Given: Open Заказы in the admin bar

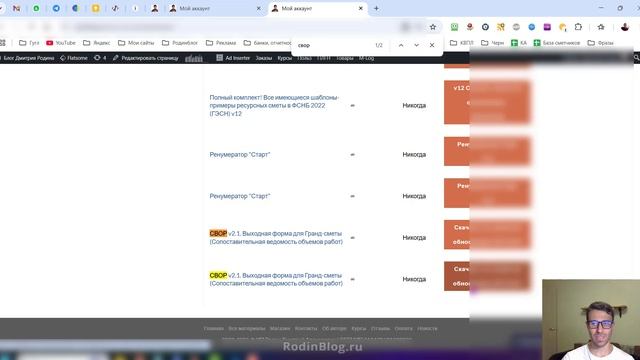Looking at the screenshot, I should (x=264, y=58).
